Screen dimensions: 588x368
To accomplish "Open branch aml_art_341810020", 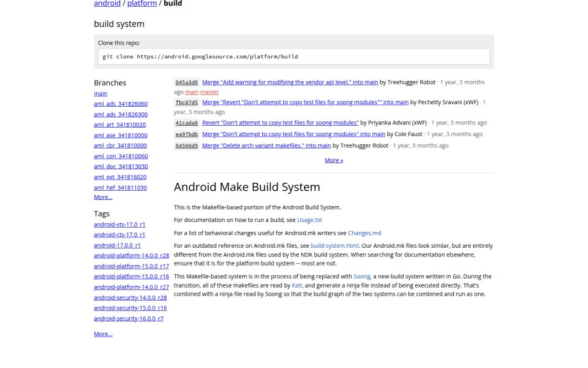I will pyautogui.click(x=119, y=125).
